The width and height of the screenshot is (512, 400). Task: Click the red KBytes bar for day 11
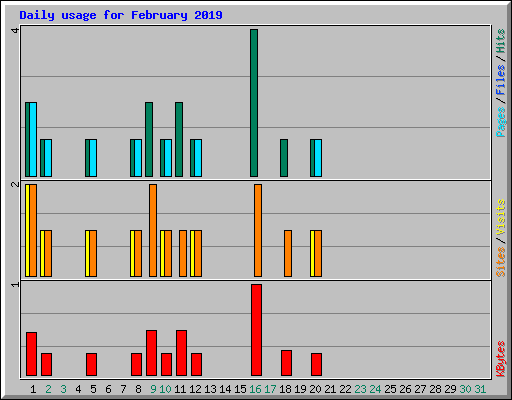pos(181,353)
